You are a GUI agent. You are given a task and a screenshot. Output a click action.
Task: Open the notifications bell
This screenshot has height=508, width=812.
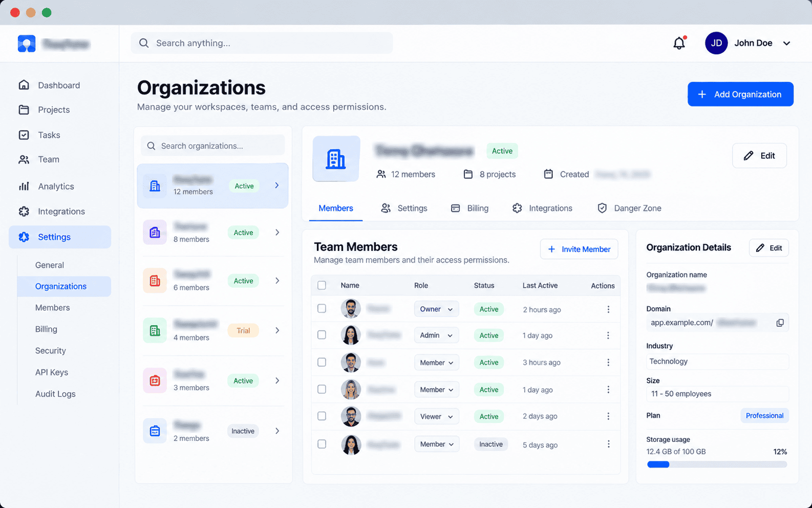[679, 43]
